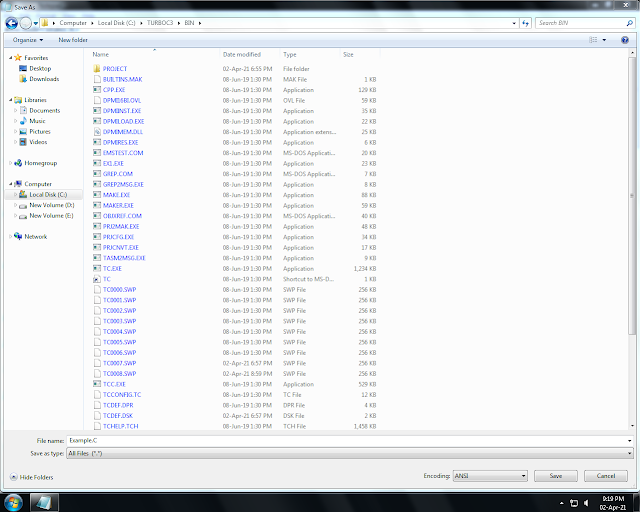
Task: Select the OBJXREF.COM file name
Action: point(122,216)
